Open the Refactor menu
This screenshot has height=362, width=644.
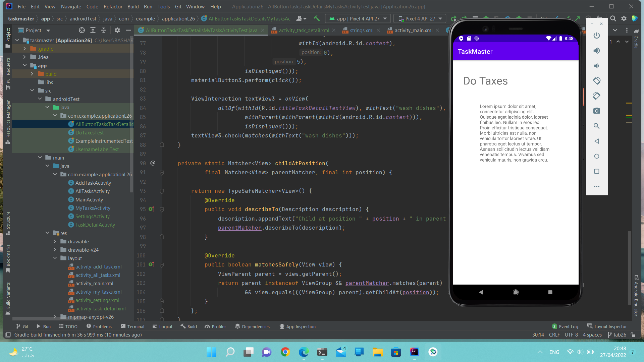click(x=113, y=6)
